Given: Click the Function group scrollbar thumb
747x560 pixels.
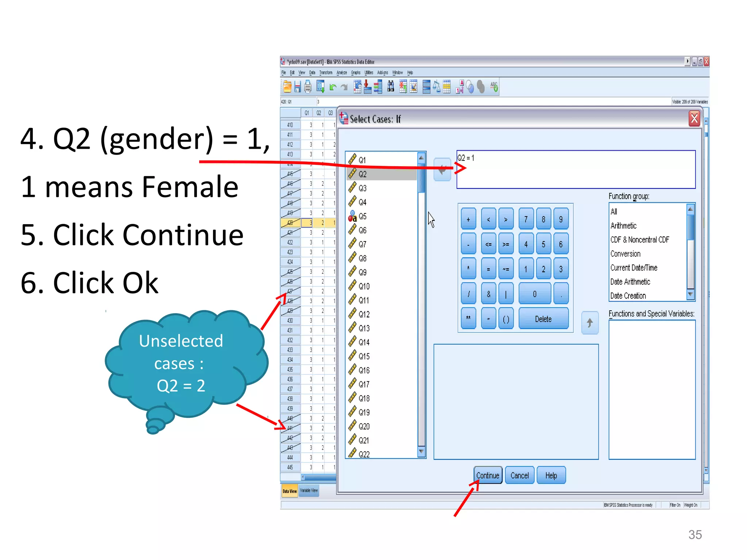Looking at the screenshot, I should (690, 227).
